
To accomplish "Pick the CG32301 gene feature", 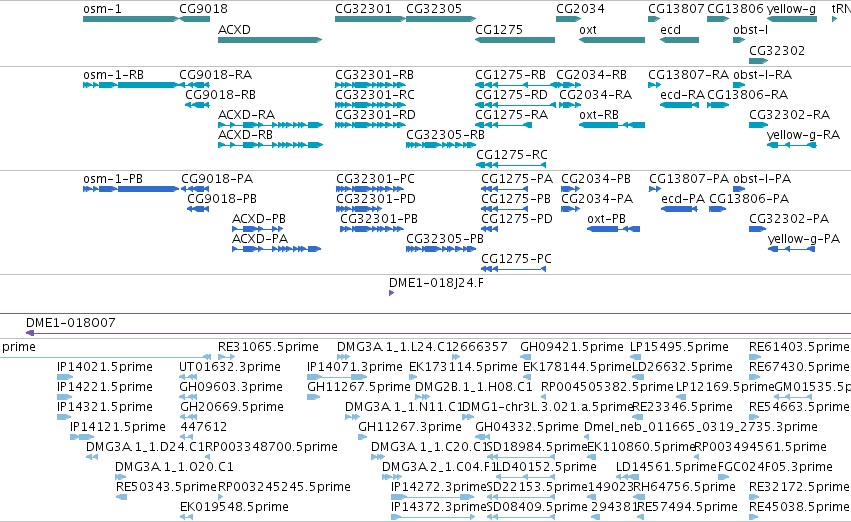I will tap(370, 19).
